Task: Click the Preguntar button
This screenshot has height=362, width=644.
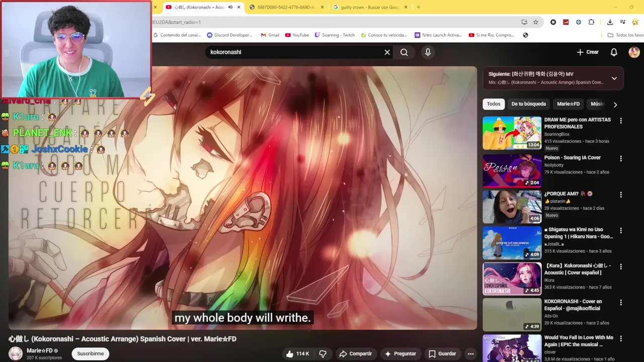Action: pos(400,354)
